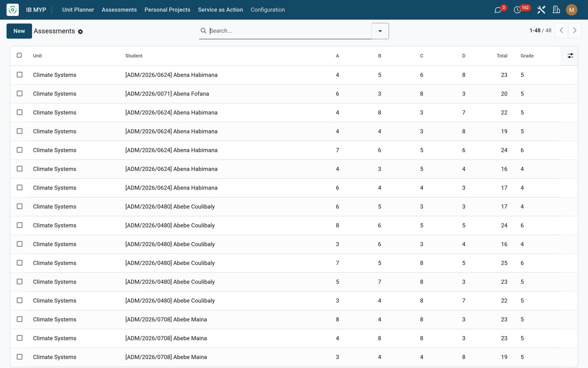Expand the search filter dropdown arrow
The width and height of the screenshot is (588, 368).
pos(380,31)
